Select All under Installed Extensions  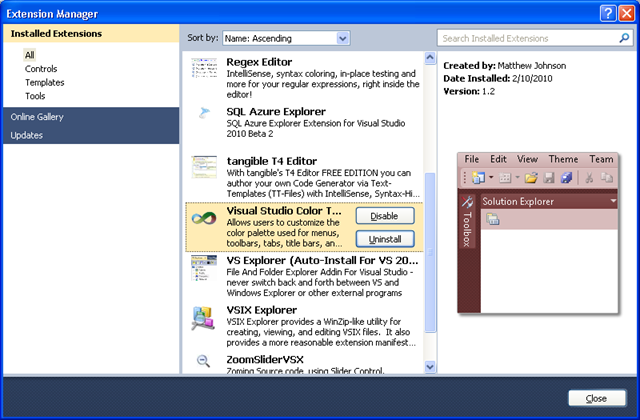click(x=30, y=55)
